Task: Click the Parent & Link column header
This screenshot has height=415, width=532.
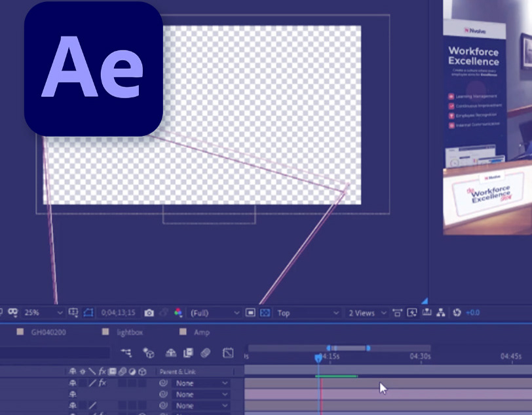Action: coord(178,372)
